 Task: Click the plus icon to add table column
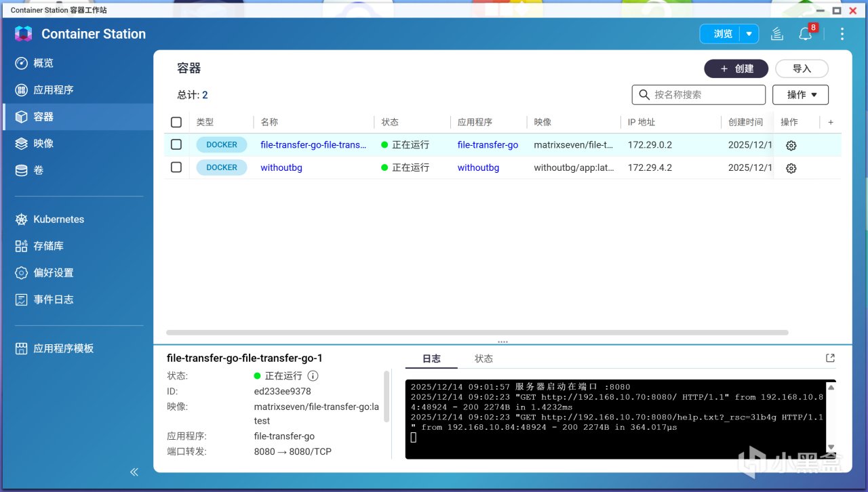click(831, 122)
